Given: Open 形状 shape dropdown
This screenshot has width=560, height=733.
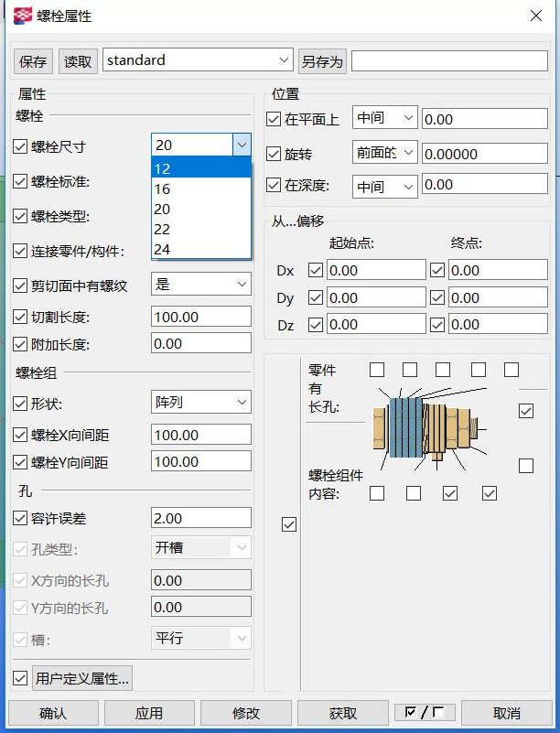Looking at the screenshot, I should (242, 402).
